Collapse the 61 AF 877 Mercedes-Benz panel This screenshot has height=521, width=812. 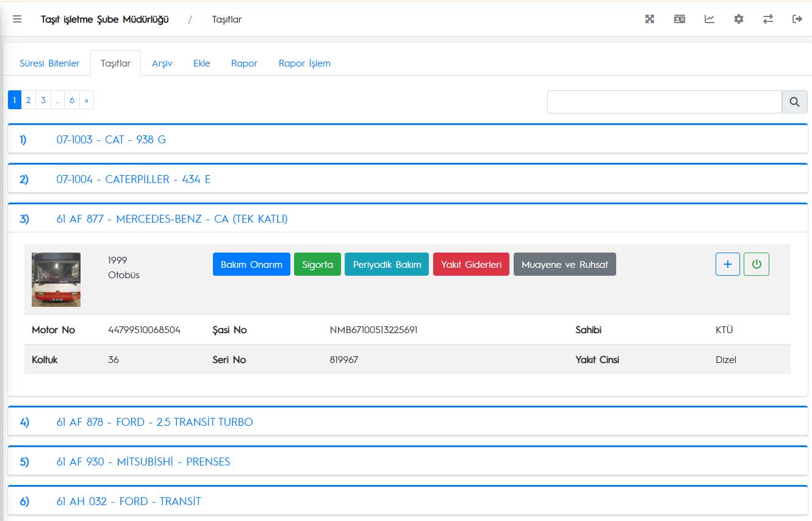(172, 219)
